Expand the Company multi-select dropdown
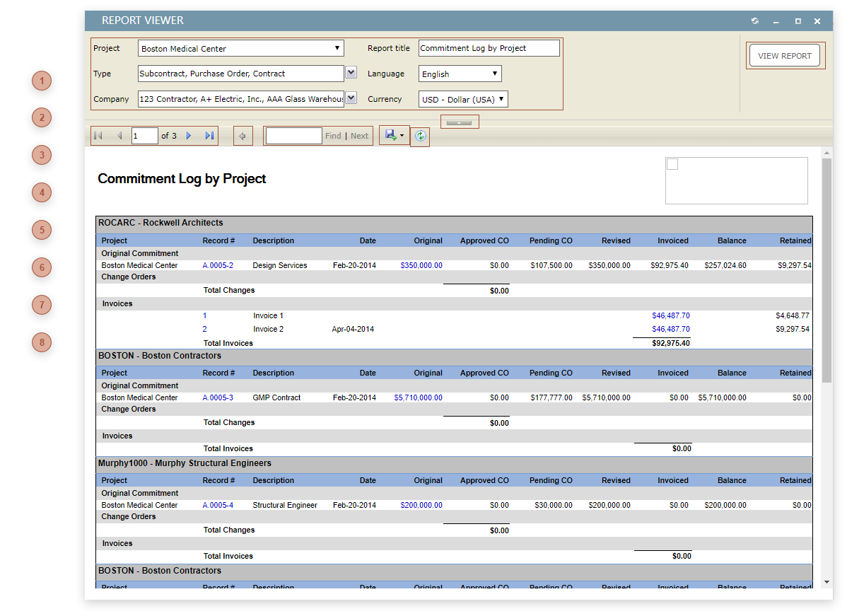The width and height of the screenshot is (847, 616). (x=351, y=98)
